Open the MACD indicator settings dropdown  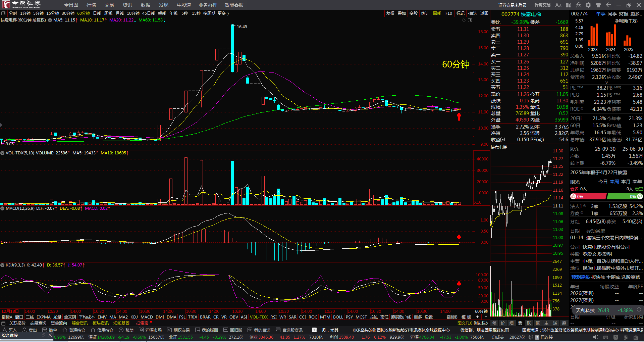tap(2, 208)
